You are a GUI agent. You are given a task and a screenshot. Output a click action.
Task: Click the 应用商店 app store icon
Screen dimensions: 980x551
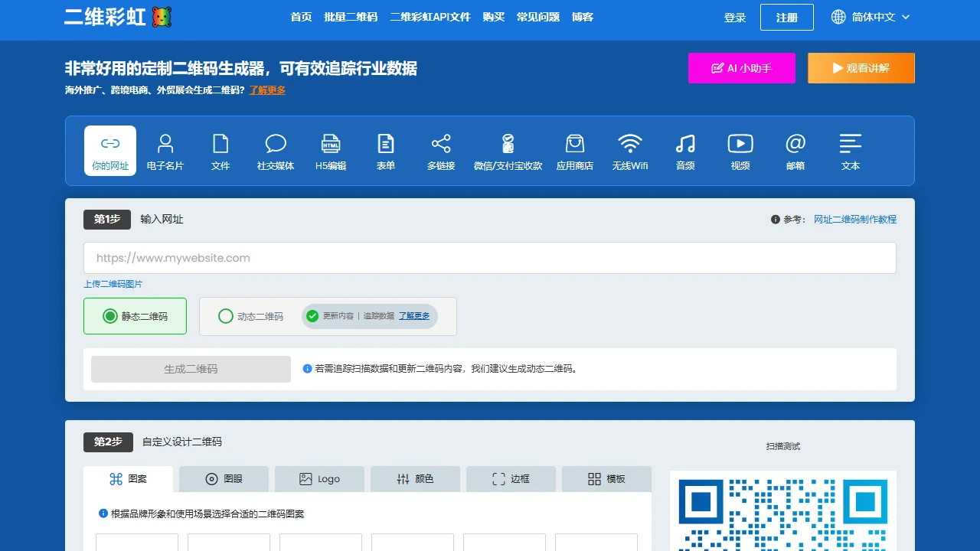pos(575,152)
